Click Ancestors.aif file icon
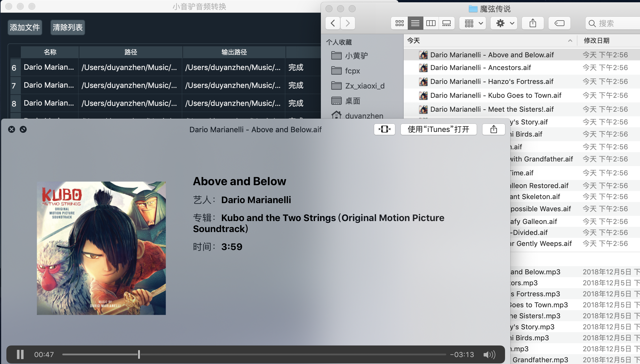 [423, 68]
